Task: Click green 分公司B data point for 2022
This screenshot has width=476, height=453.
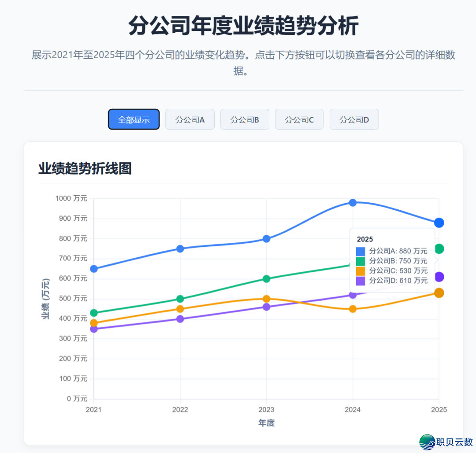Action: [180, 299]
